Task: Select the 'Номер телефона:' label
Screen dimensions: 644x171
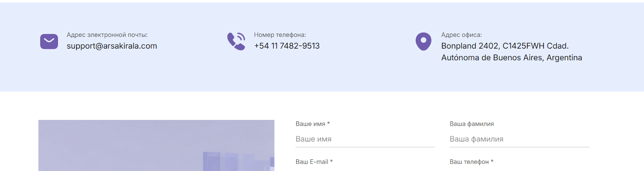Action: point(280,35)
